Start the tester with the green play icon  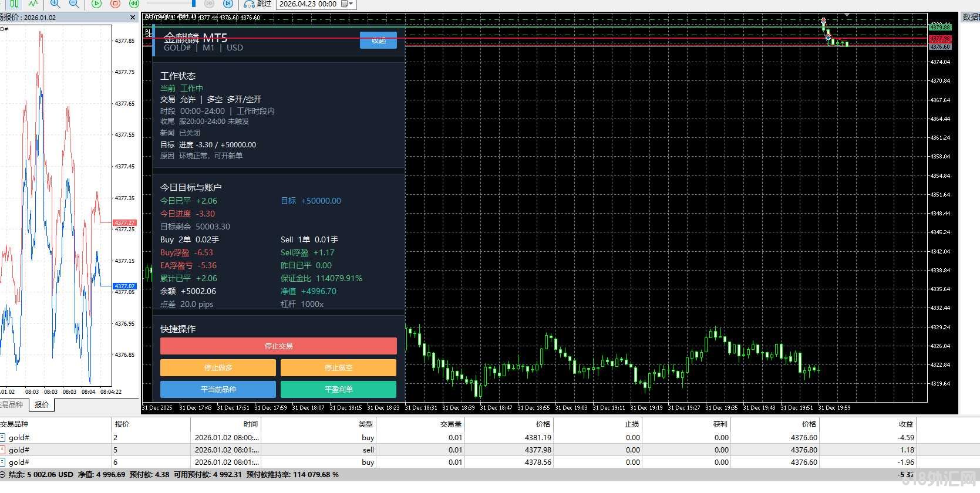(x=96, y=4)
